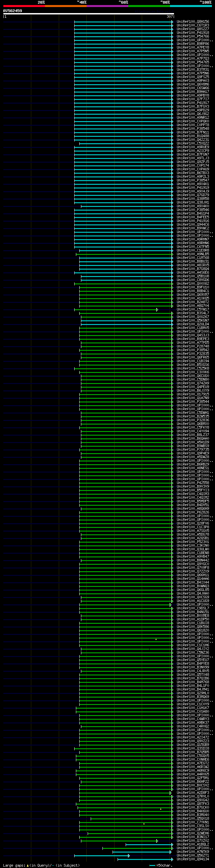215x868 pixels.
Task: Follow the UniRef100_Q6J9G2 link
Action: (x=193, y=114)
